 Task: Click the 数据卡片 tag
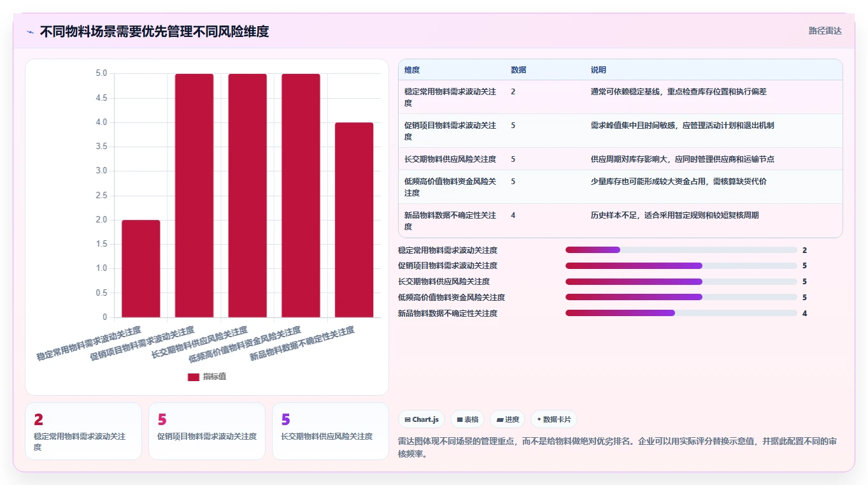[x=554, y=419]
